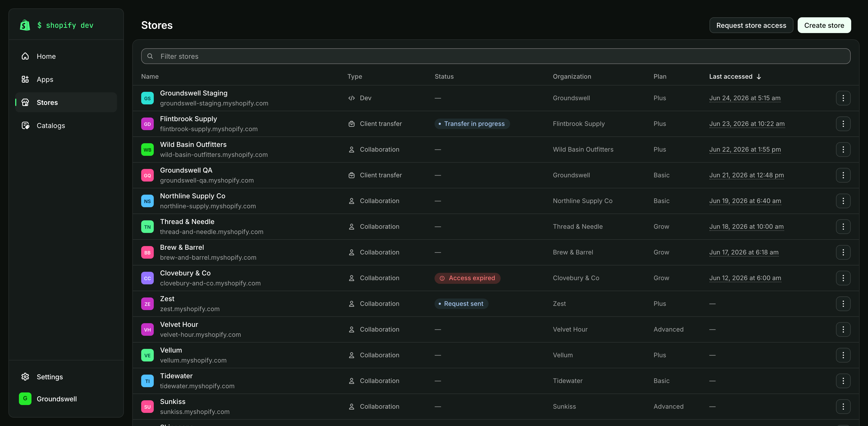Open Settings in the sidebar

coord(66,377)
